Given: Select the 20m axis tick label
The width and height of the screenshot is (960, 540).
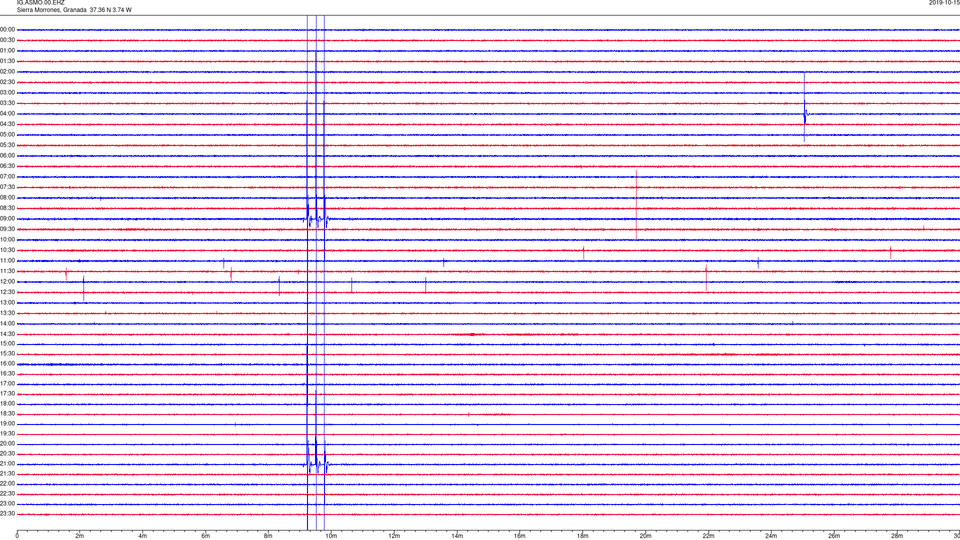Looking at the screenshot, I should point(645,536).
